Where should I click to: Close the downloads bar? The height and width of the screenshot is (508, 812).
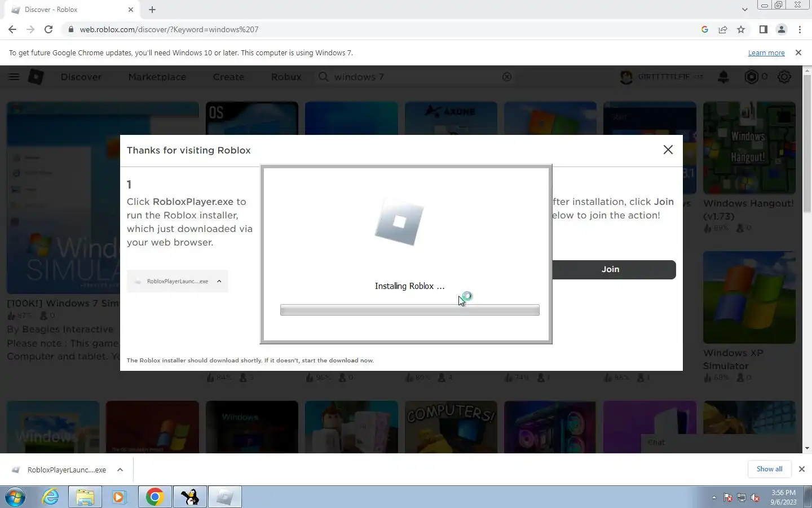pos(801,469)
